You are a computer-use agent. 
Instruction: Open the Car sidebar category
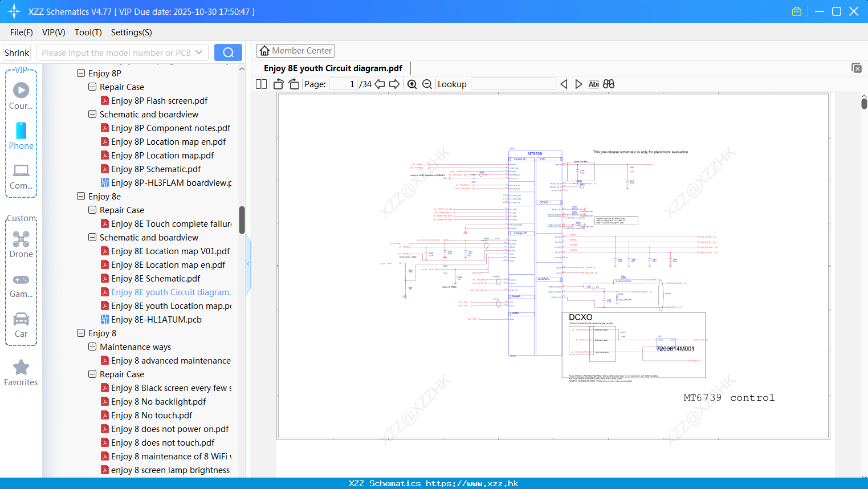point(21,325)
